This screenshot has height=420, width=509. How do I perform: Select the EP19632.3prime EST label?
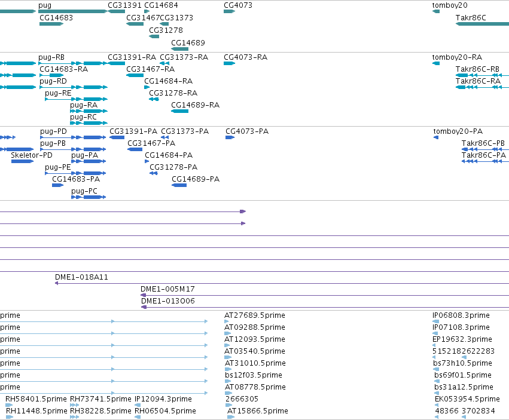tap(462, 339)
